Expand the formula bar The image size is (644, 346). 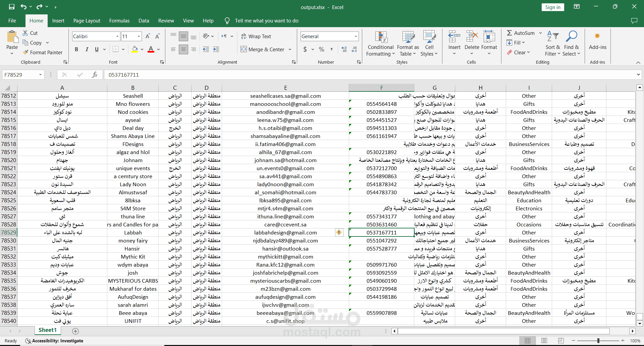pyautogui.click(x=638, y=75)
